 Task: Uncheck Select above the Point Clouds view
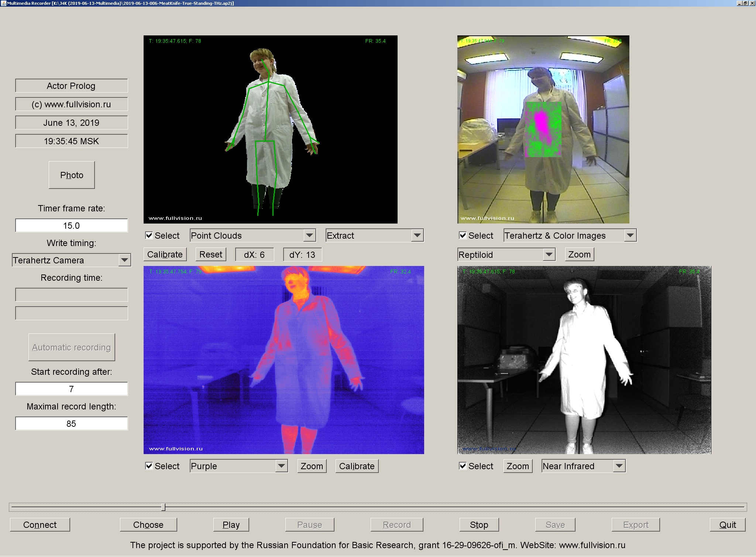coord(149,235)
